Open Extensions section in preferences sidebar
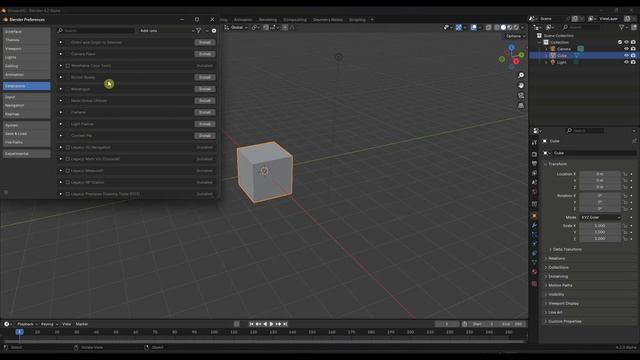Screen dimensions: 640x360 tap(27, 86)
